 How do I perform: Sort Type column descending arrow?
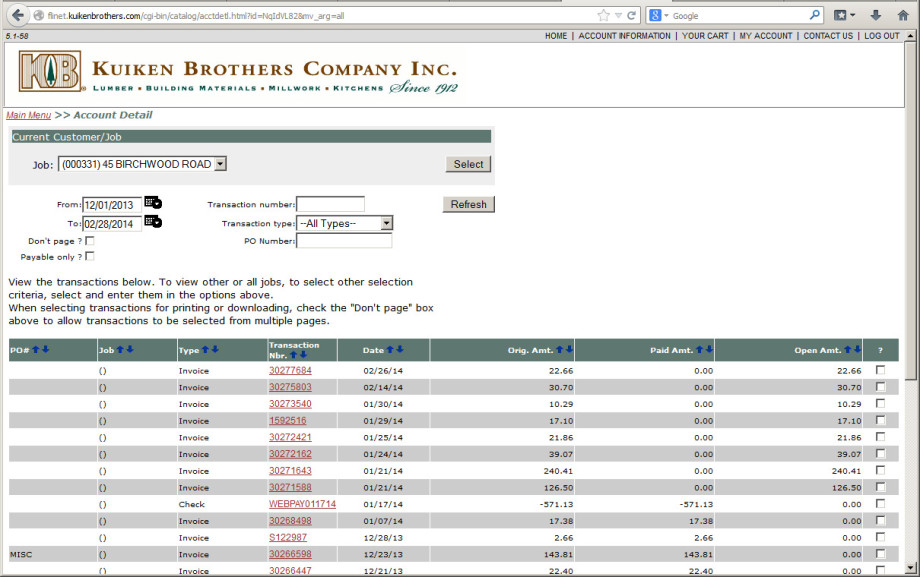(x=215, y=349)
